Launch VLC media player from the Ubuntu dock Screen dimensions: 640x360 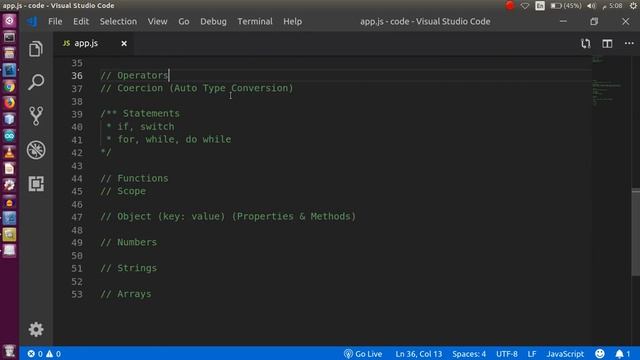(9, 152)
